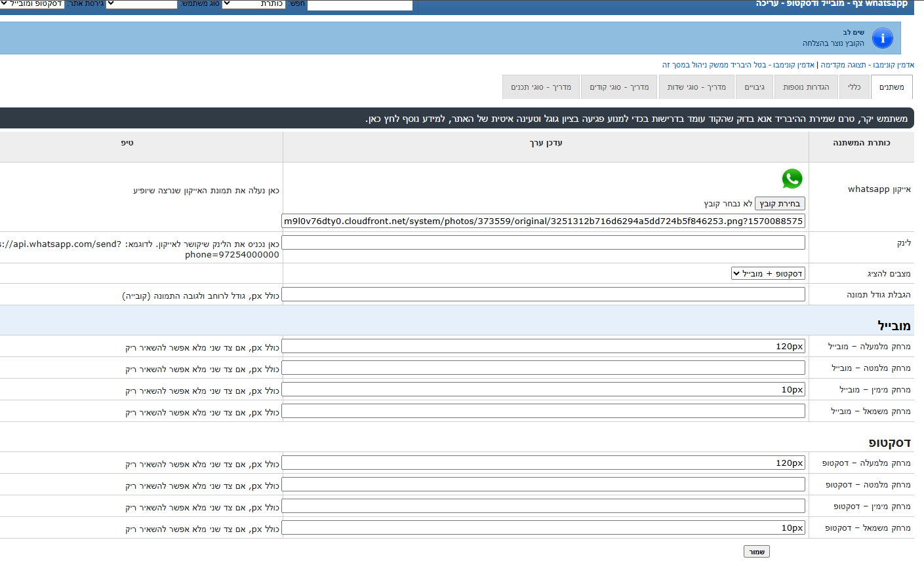Open the מצבים להציג display modes dropdown
The width and height of the screenshot is (924, 572).
pyautogui.click(x=768, y=273)
